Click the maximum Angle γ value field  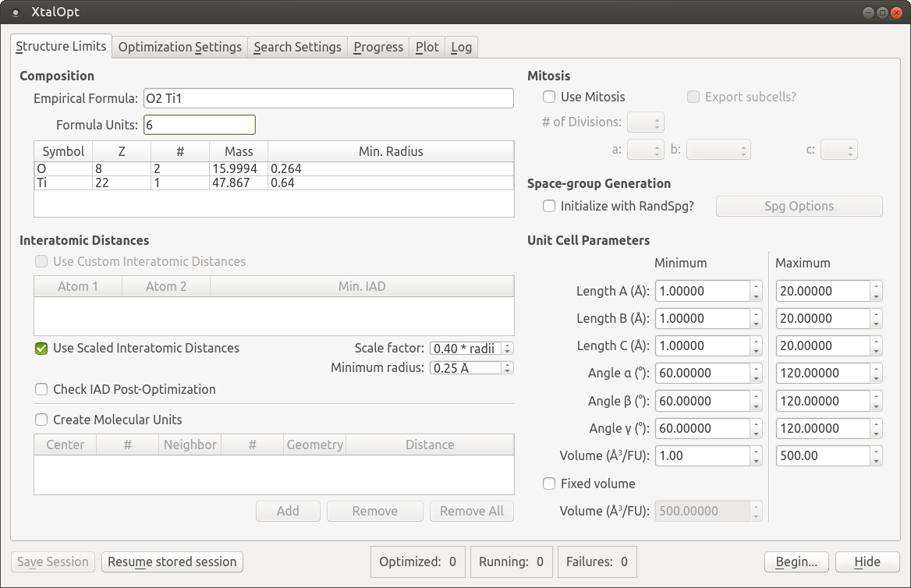(x=823, y=428)
